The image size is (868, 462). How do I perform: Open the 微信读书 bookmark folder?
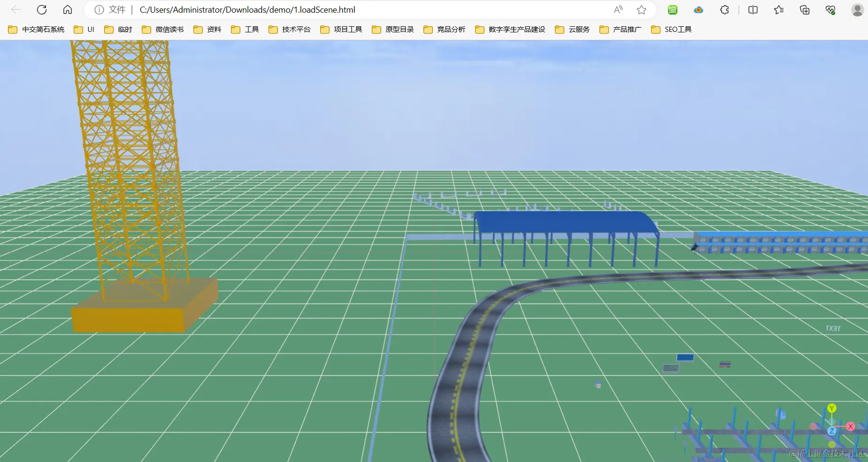point(163,30)
